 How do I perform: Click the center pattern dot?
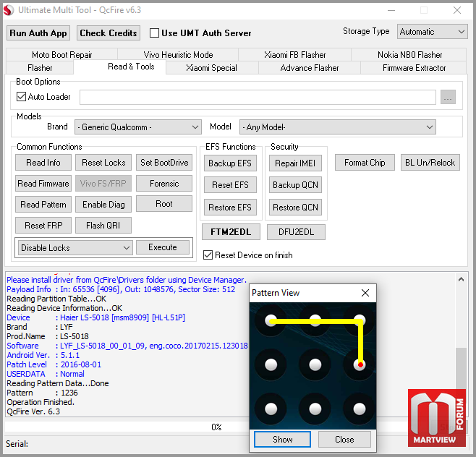coord(315,364)
